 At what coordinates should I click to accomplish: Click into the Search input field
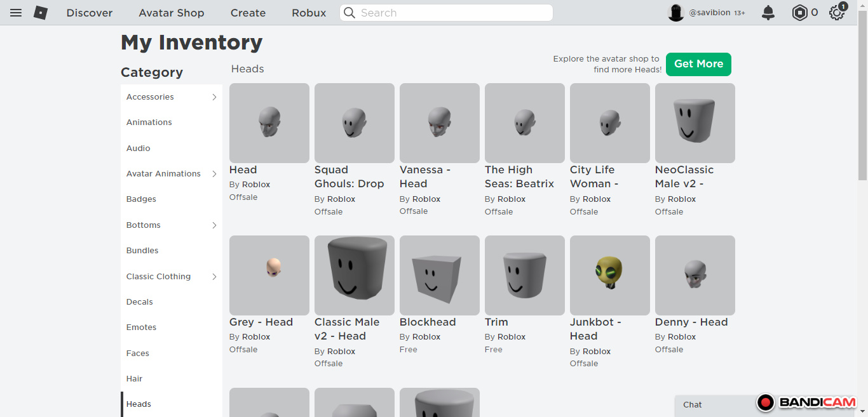[451, 13]
